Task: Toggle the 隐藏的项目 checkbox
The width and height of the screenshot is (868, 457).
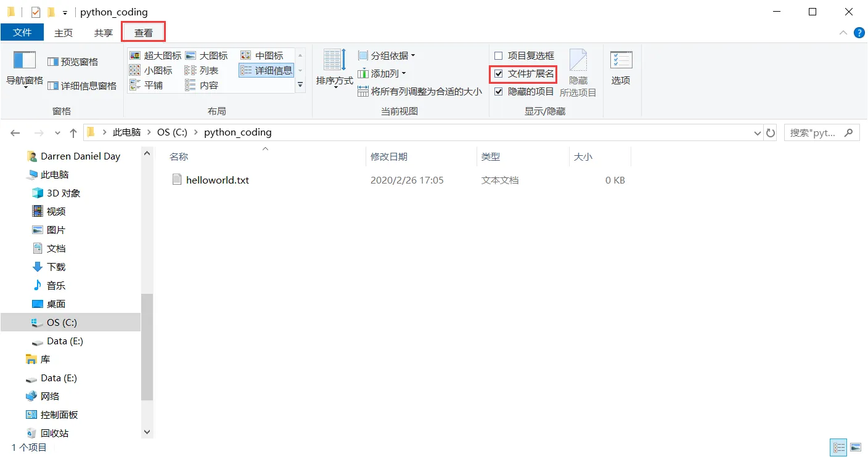Action: coord(525,91)
